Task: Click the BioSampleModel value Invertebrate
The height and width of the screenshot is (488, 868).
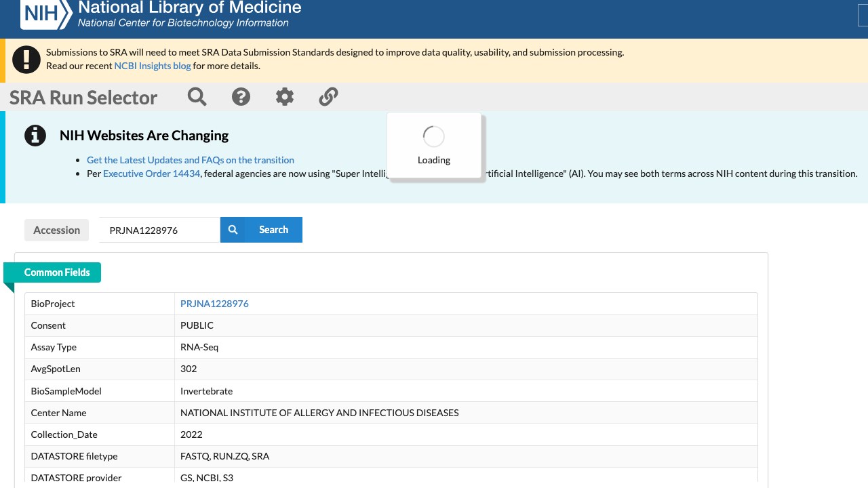Action: (206, 391)
